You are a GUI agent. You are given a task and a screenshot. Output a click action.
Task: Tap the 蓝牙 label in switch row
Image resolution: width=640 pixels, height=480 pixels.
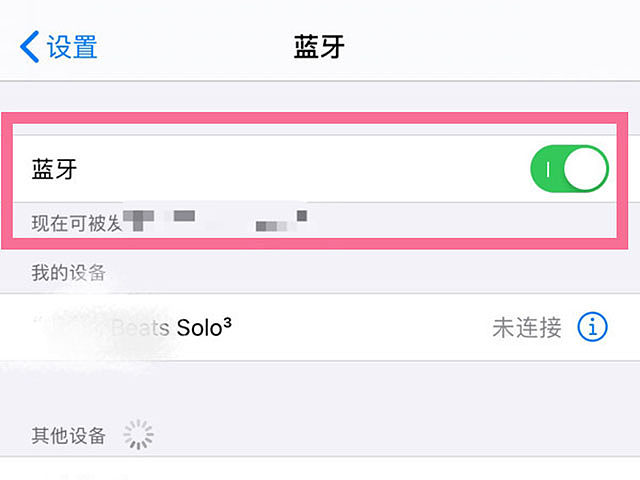click(54, 169)
